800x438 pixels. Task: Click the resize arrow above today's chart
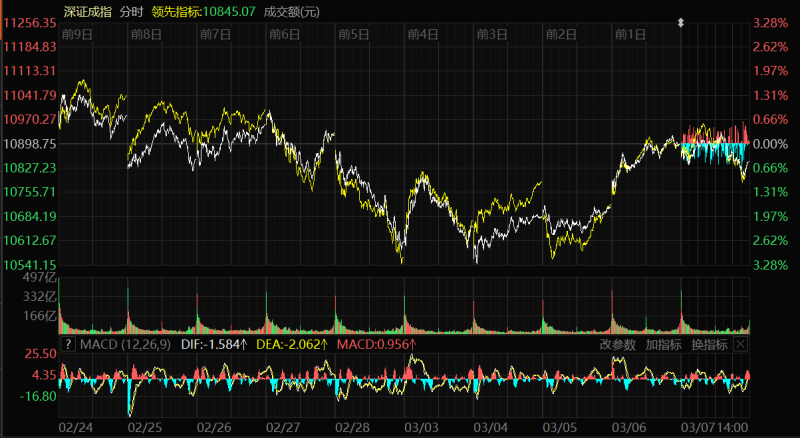[681, 23]
